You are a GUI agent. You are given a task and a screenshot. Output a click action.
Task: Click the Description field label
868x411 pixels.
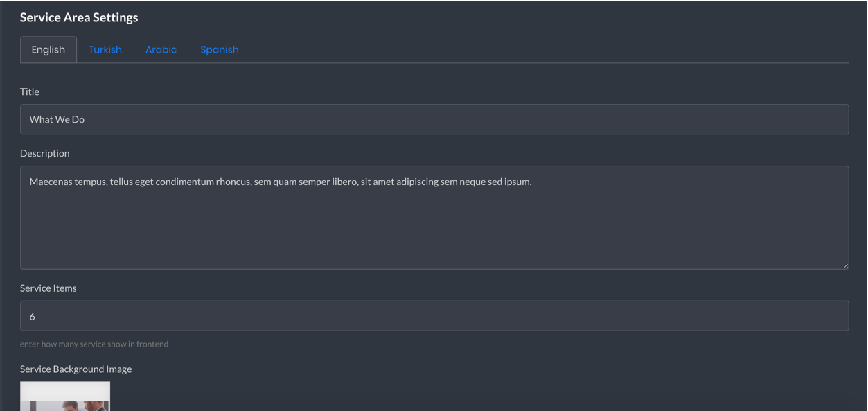click(x=45, y=153)
